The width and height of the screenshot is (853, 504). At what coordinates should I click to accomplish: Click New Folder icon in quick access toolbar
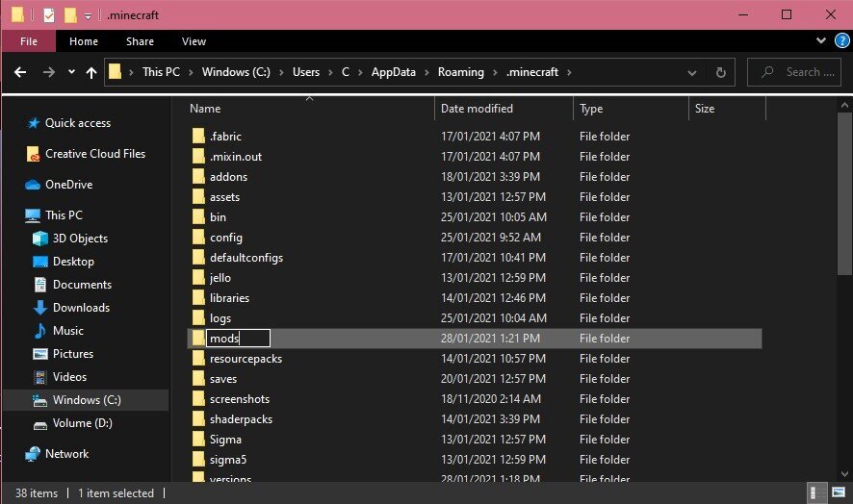point(70,15)
